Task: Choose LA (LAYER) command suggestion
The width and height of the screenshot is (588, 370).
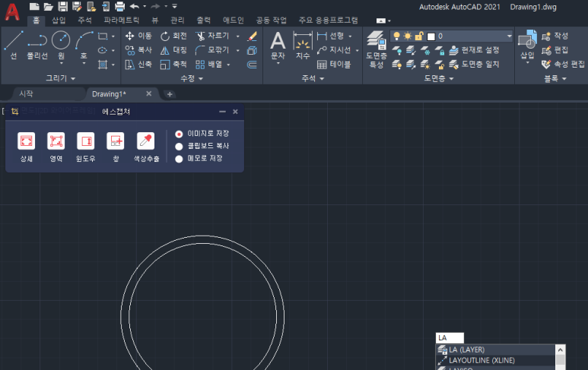Action: pyautogui.click(x=496, y=349)
